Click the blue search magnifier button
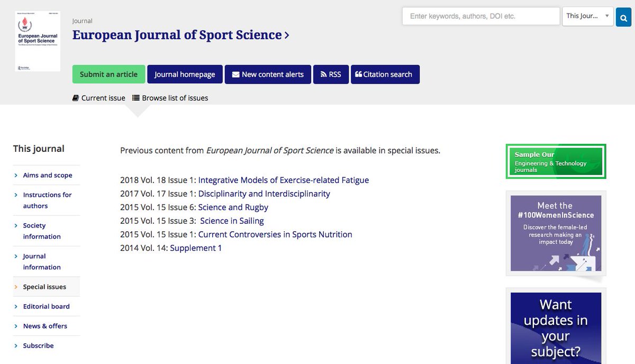 623,16
